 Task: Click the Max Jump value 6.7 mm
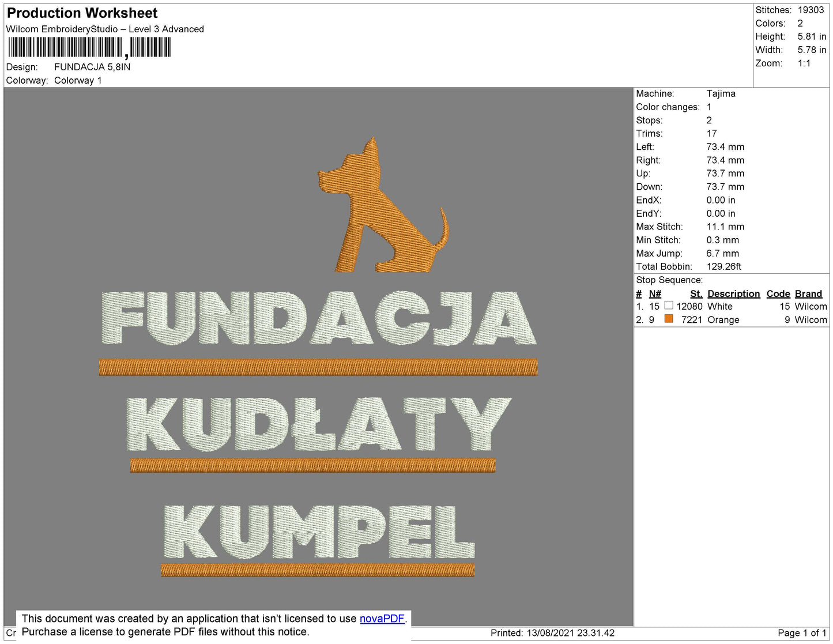click(x=723, y=253)
